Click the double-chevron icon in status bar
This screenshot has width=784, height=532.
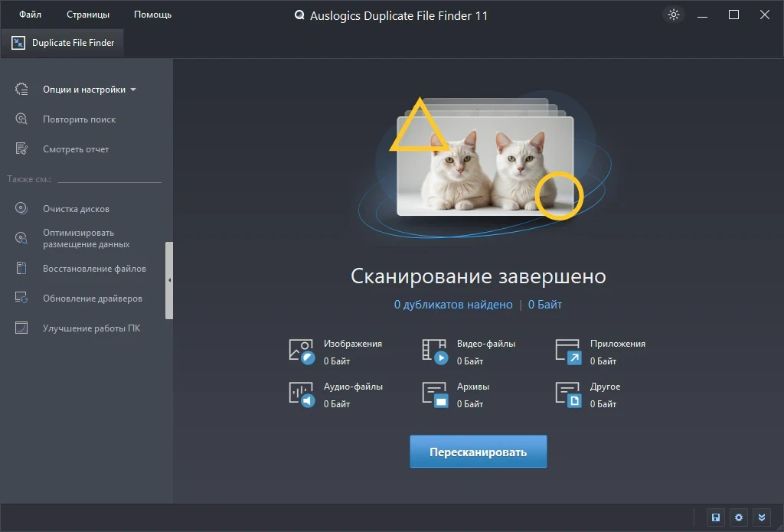pos(762,517)
